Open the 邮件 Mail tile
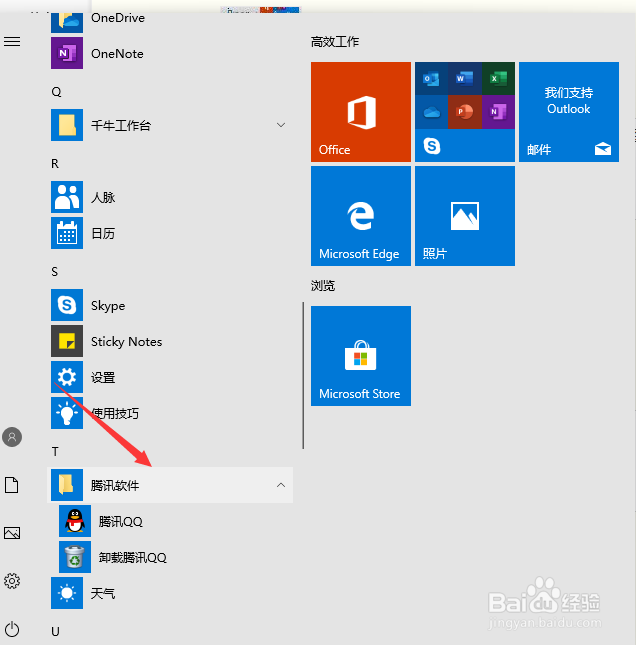Image resolution: width=636 pixels, height=645 pixels. 569,112
